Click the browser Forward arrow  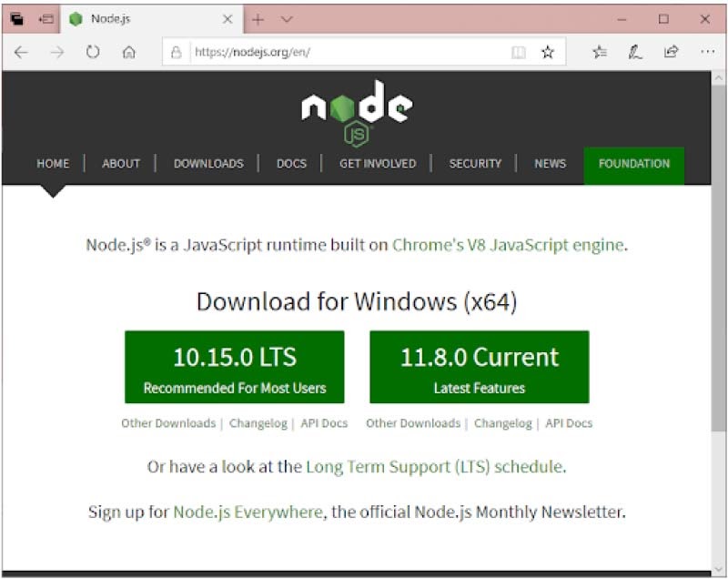click(x=57, y=53)
